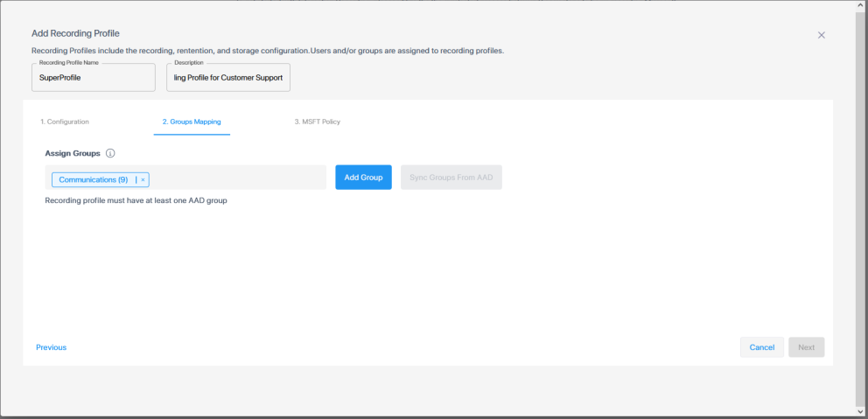Close the Add Recording Profile dialog

click(x=821, y=35)
